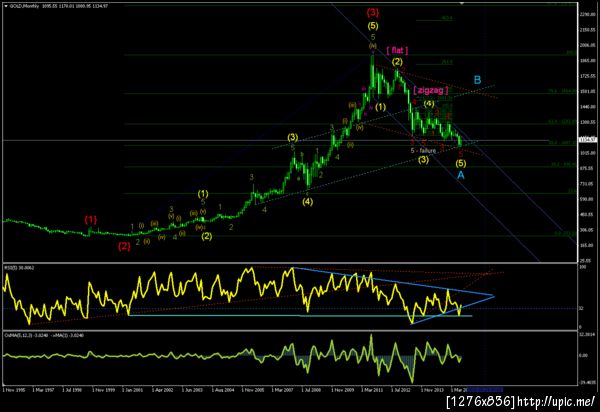Screen dimensions: 600x412
Task: Click the chart shift marker on top edge
Action: tap(462, 3)
